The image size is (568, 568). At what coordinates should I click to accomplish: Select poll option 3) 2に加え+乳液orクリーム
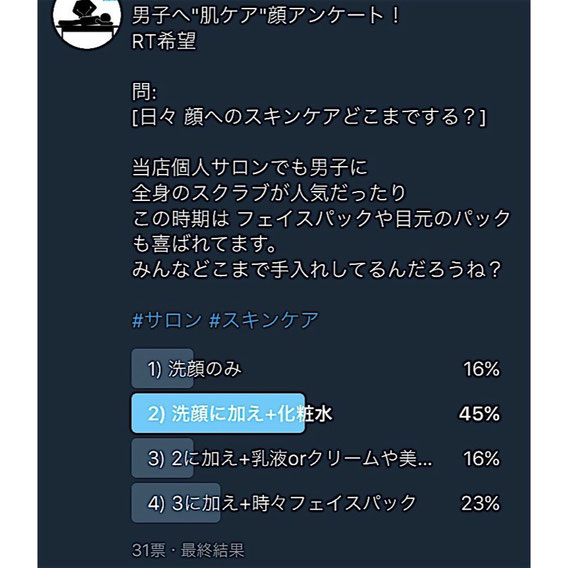(x=316, y=458)
